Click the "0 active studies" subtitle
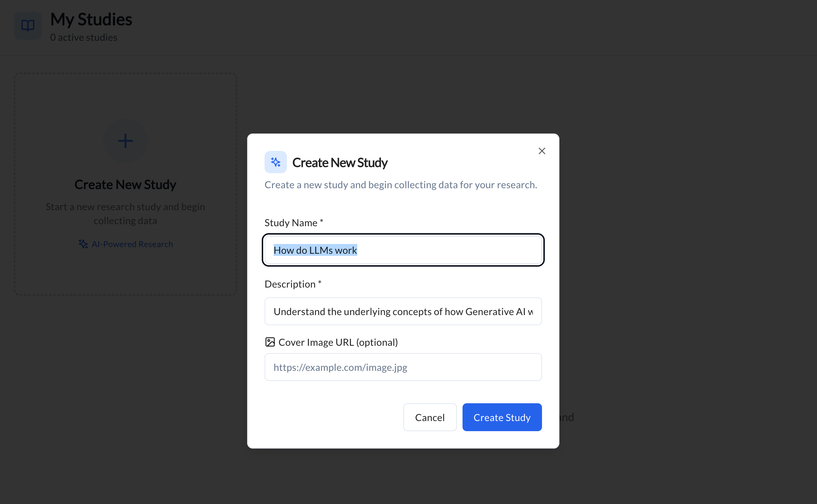 (84, 37)
